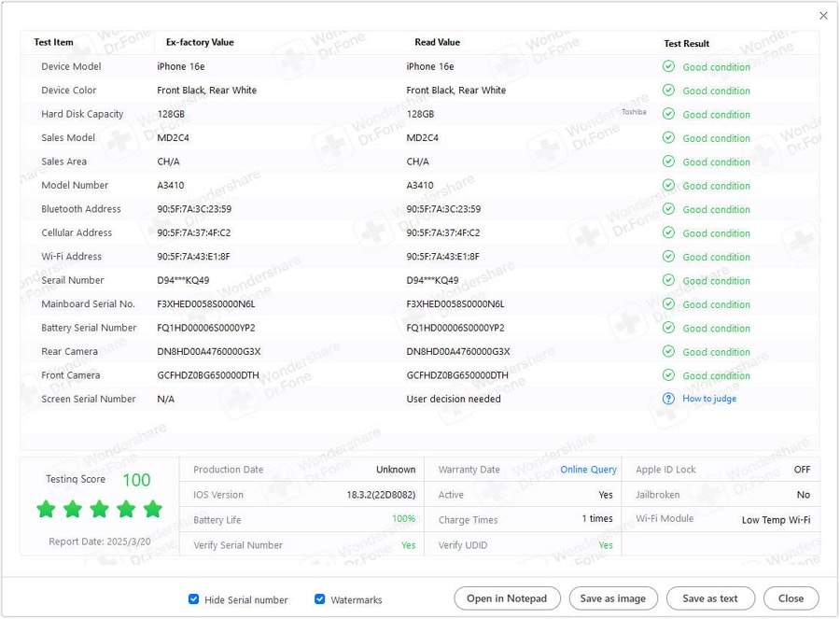Click the checkmark icon in the Cellular Address row
Screen dimensions: 840x619
coord(668,232)
